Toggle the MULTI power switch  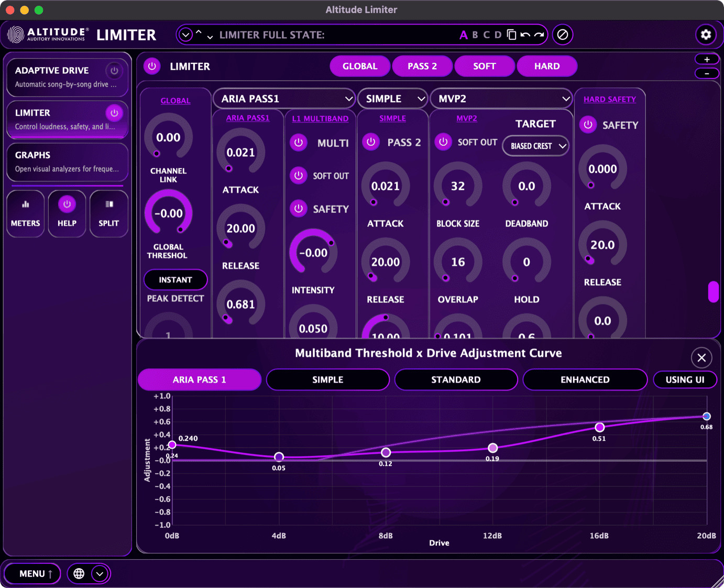click(x=299, y=143)
